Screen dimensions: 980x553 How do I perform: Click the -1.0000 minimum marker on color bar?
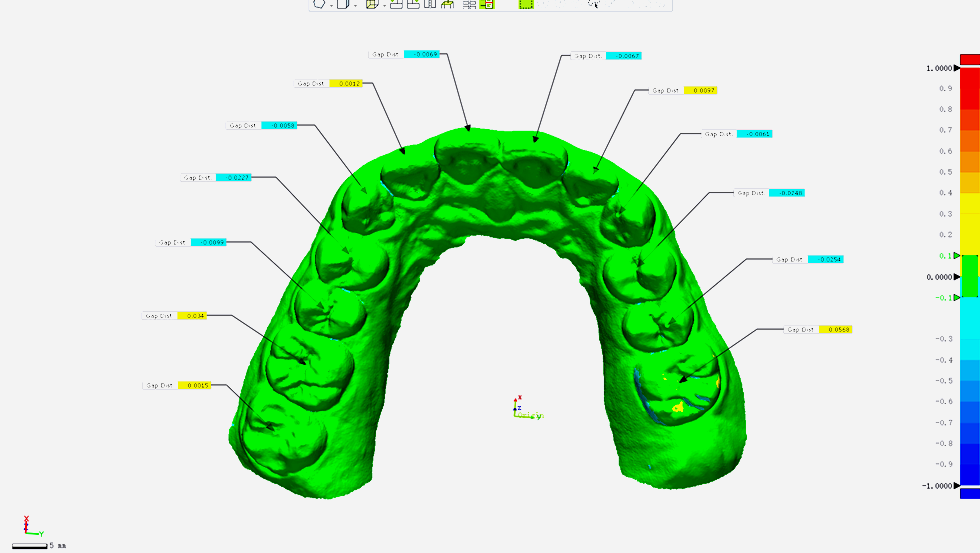939,485
